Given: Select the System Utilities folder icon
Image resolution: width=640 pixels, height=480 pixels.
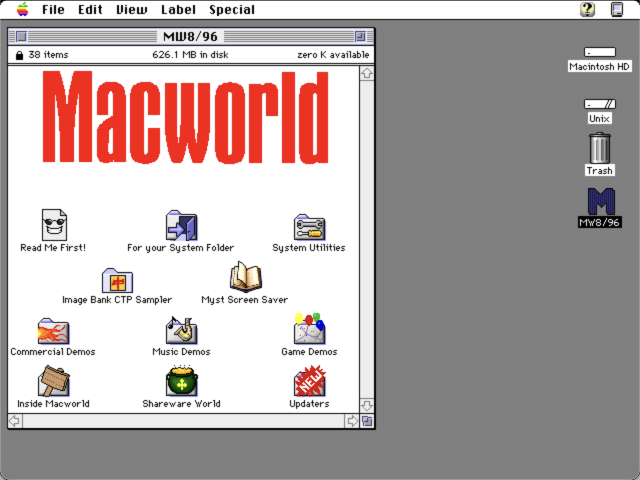Looking at the screenshot, I should pyautogui.click(x=309, y=227).
